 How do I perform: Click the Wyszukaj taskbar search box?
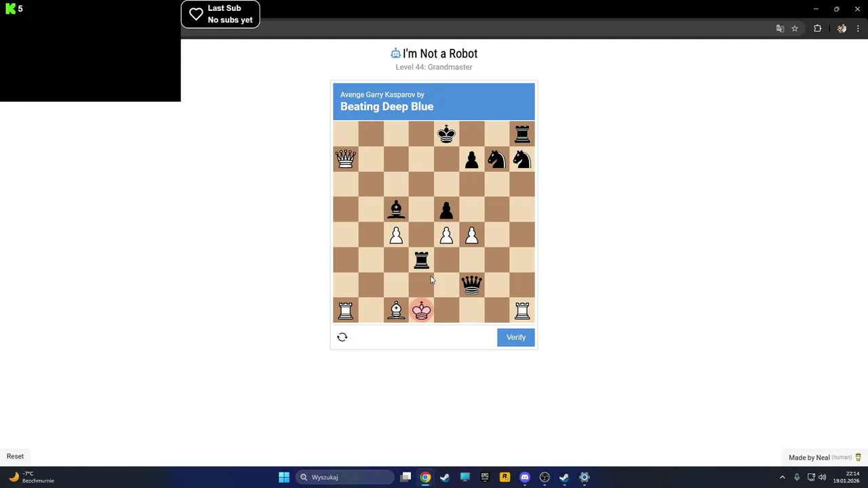(344, 477)
